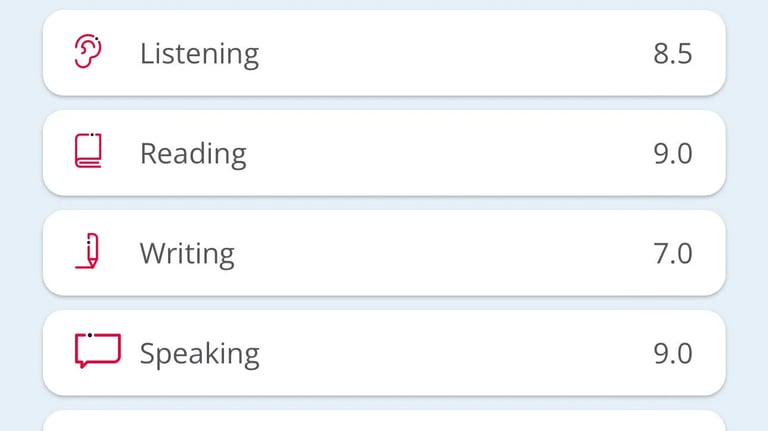Select the Reading label text
This screenshot has height=431, width=768.
[193, 154]
